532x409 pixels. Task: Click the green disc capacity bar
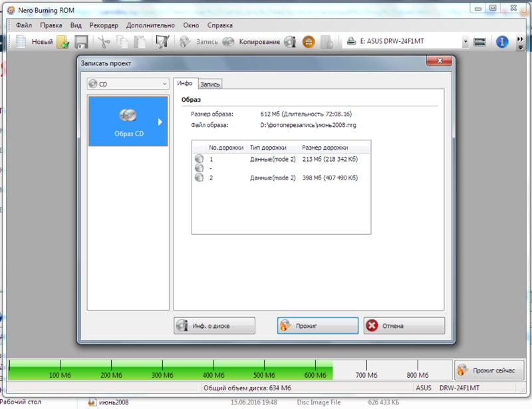click(x=170, y=370)
